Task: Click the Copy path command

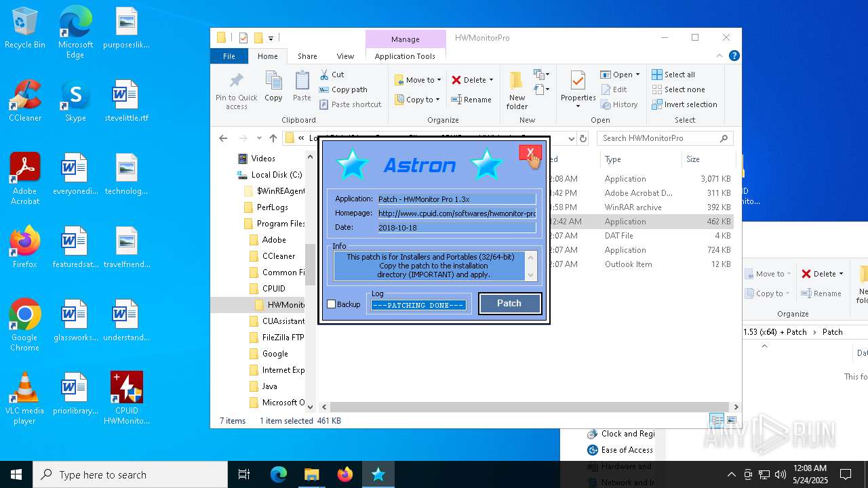Action: [x=342, y=89]
